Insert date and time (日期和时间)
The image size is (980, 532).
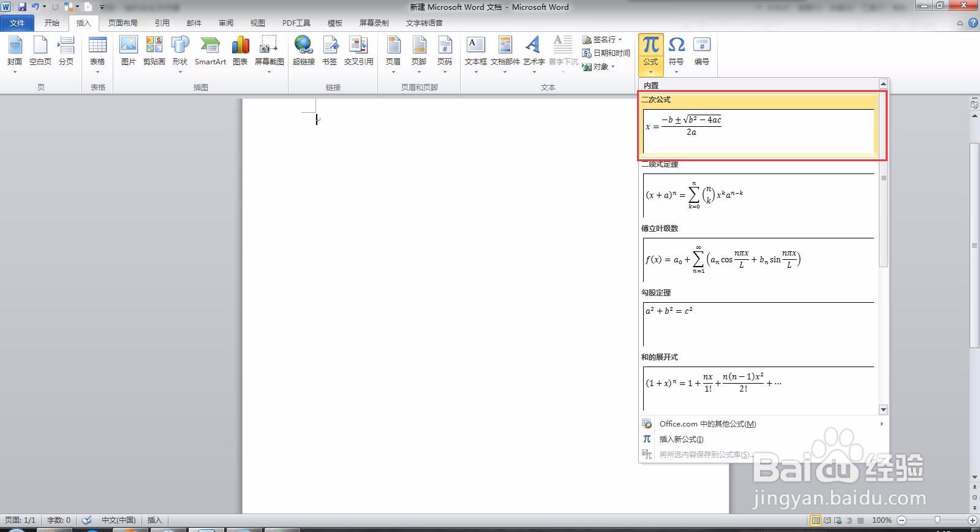pyautogui.click(x=606, y=53)
